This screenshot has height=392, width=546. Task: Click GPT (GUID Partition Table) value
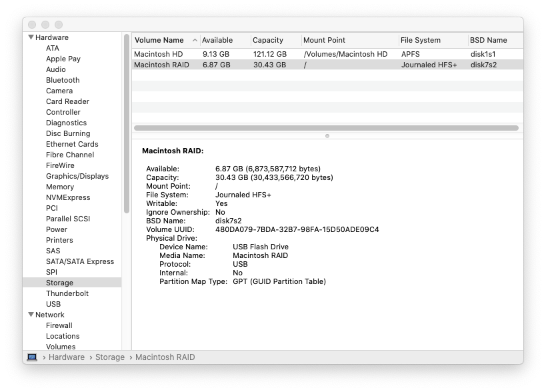pos(279,281)
